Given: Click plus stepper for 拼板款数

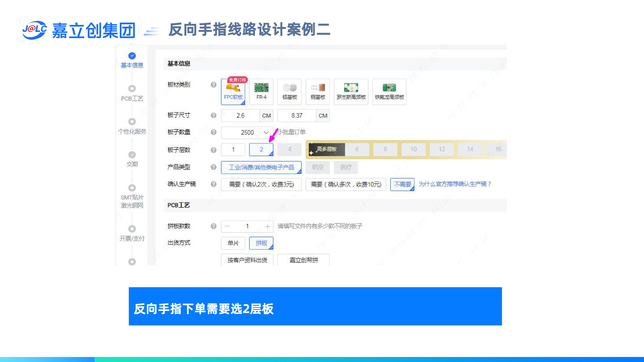Looking at the screenshot, I should (268, 226).
